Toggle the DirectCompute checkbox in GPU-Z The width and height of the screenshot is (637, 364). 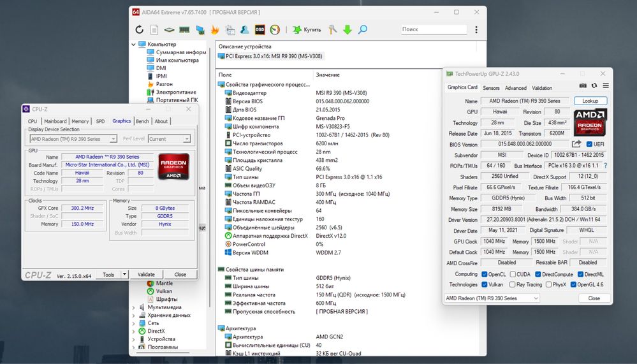tap(538, 274)
